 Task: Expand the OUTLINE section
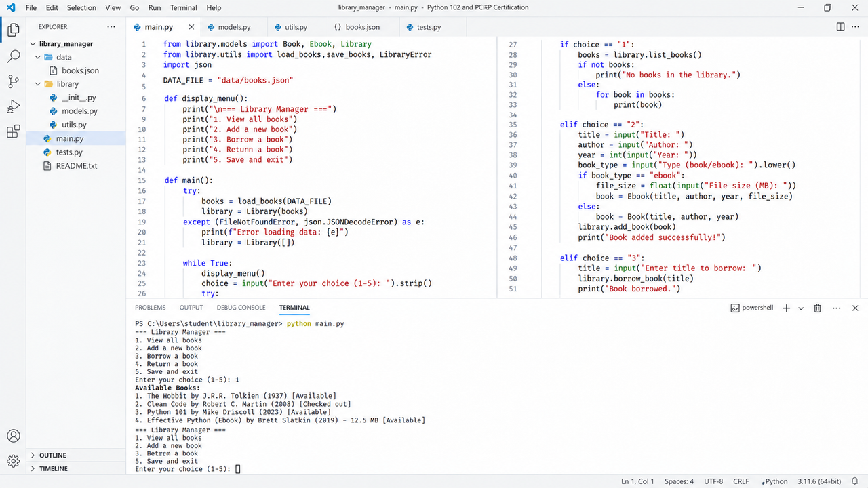coord(52,455)
